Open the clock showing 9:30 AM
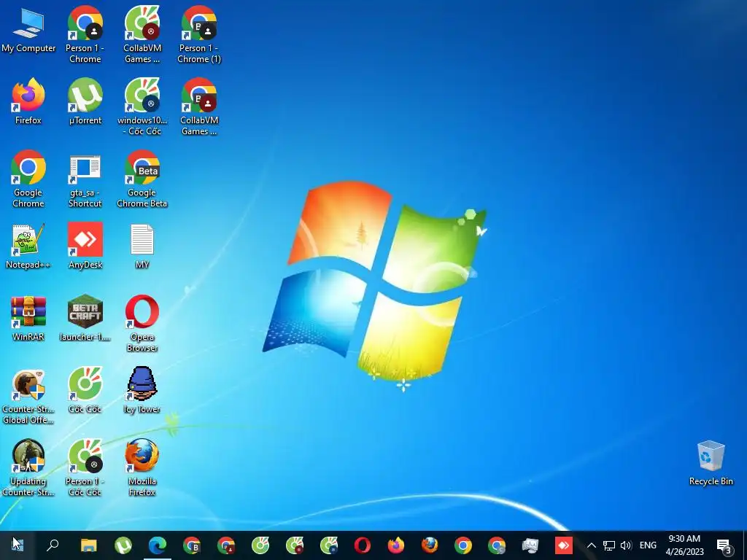The width and height of the screenshot is (747, 560). pos(684,545)
